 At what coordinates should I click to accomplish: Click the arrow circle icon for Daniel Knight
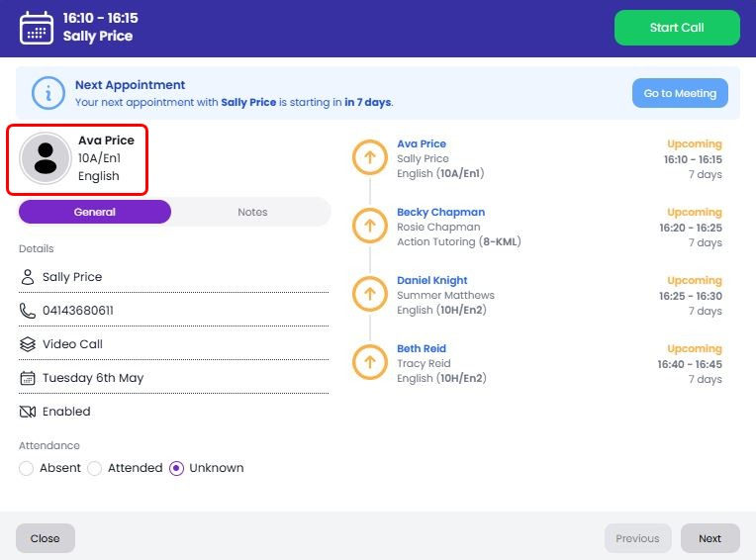click(x=370, y=294)
